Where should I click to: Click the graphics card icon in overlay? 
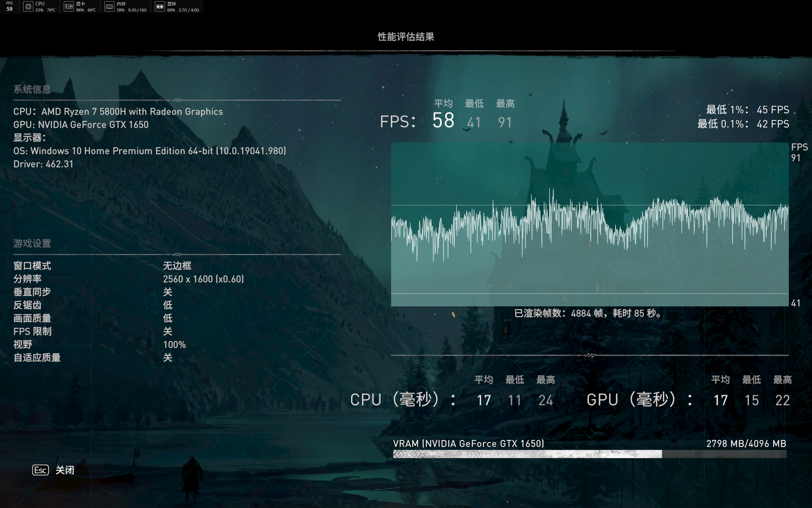(x=69, y=6)
